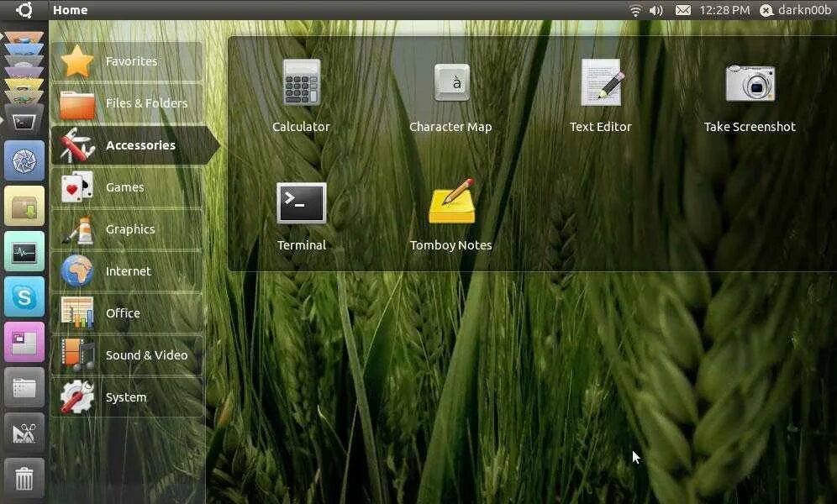Click the 12:28 PM clock
The height and width of the screenshot is (504, 837).
[x=724, y=10]
